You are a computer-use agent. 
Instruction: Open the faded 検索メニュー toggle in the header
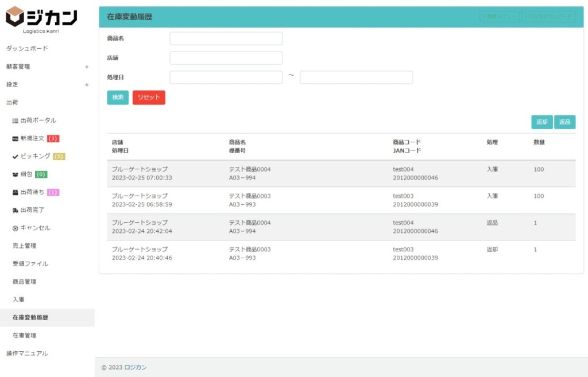[x=499, y=17]
